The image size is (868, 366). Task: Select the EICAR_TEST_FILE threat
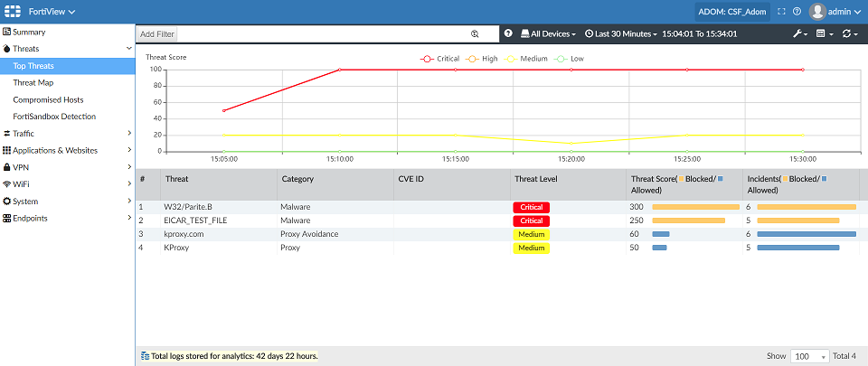pyautogui.click(x=195, y=221)
